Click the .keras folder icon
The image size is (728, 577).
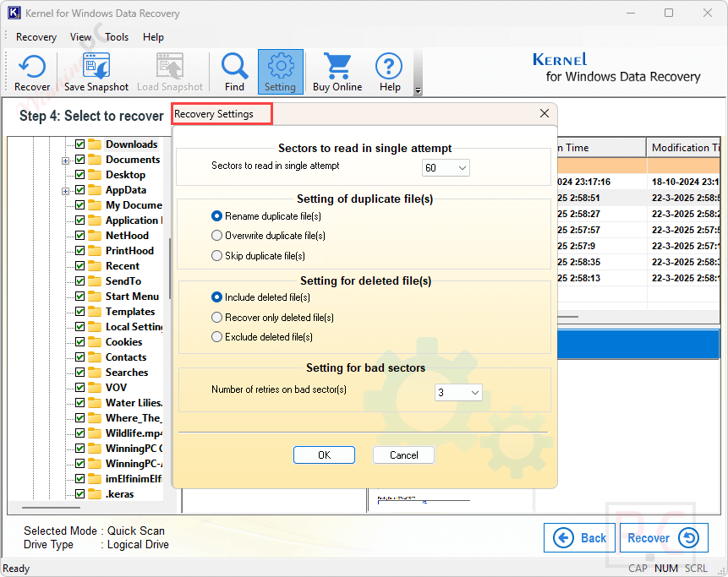click(95, 494)
